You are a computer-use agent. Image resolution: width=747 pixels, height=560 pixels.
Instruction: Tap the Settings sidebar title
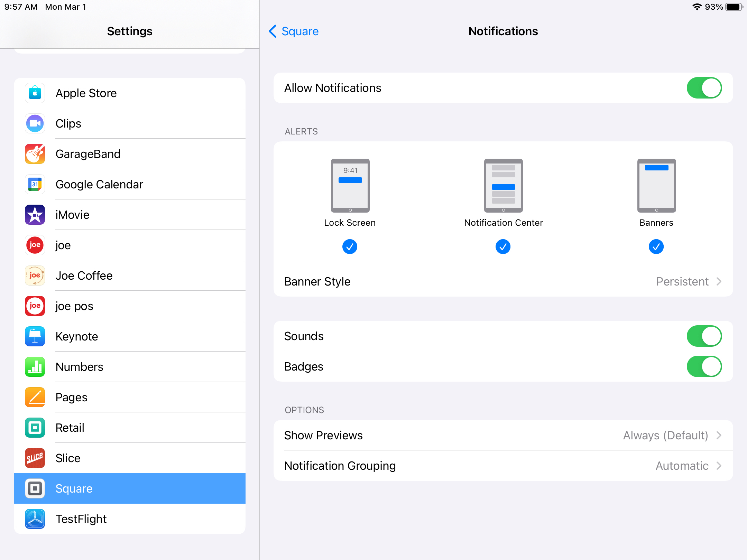point(130,31)
